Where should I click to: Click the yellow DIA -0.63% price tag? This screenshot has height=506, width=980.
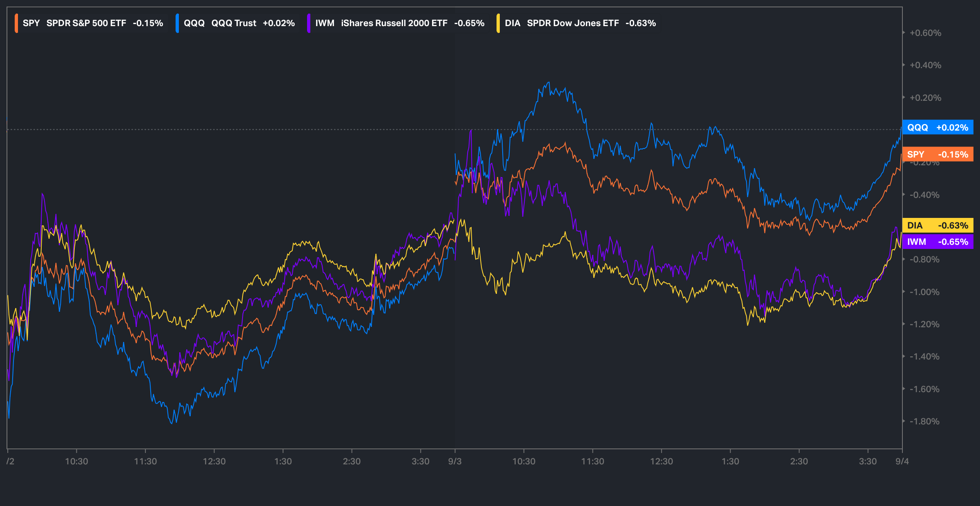click(x=938, y=225)
